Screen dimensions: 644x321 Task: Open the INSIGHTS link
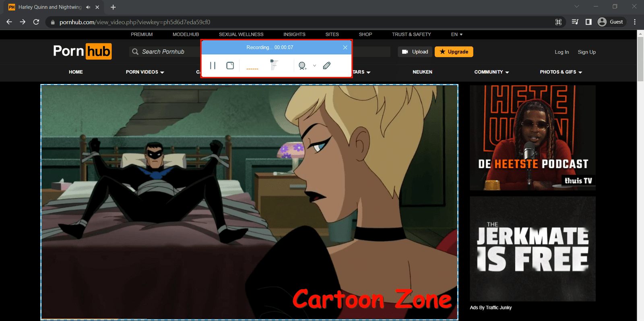(x=294, y=34)
